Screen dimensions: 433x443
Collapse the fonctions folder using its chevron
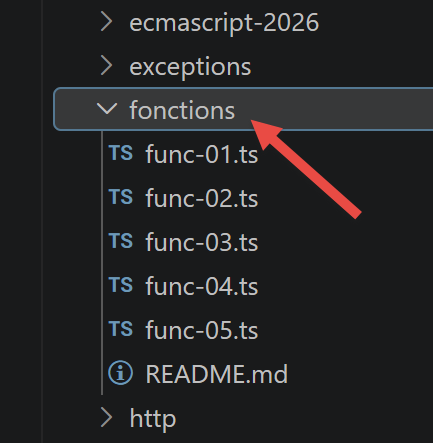107,109
